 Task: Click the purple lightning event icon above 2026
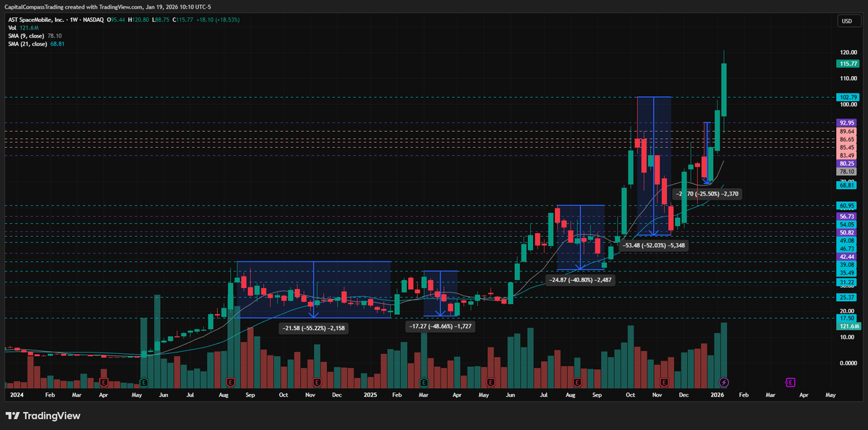tap(724, 381)
